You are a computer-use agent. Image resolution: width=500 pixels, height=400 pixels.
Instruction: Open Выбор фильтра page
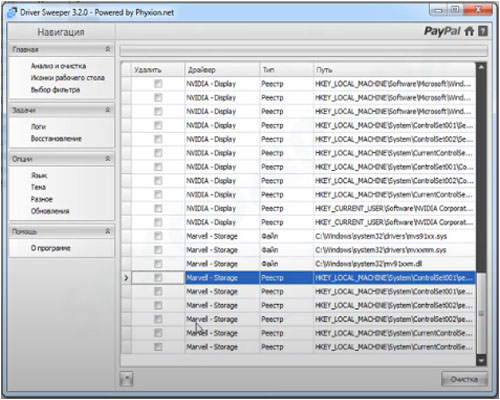point(55,90)
